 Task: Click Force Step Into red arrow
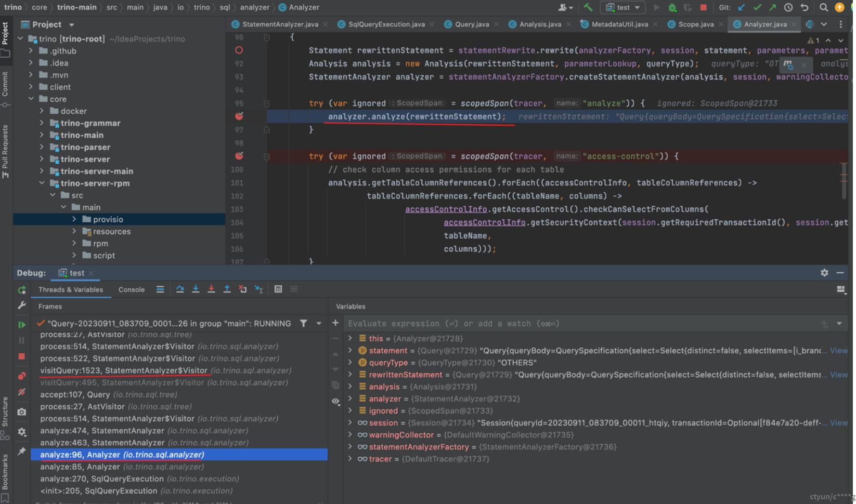[x=211, y=289]
